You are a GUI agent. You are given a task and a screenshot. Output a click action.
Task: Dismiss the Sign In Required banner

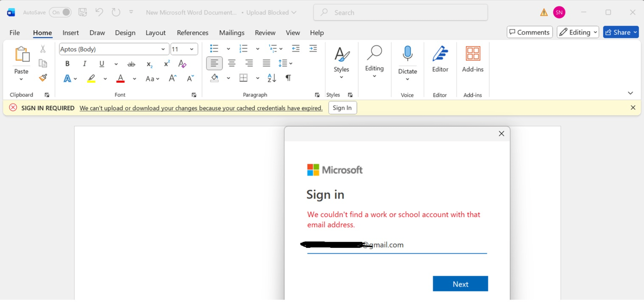(x=633, y=108)
